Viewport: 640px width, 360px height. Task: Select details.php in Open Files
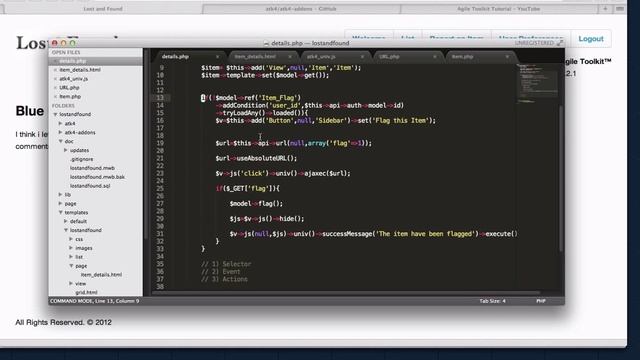click(73, 61)
